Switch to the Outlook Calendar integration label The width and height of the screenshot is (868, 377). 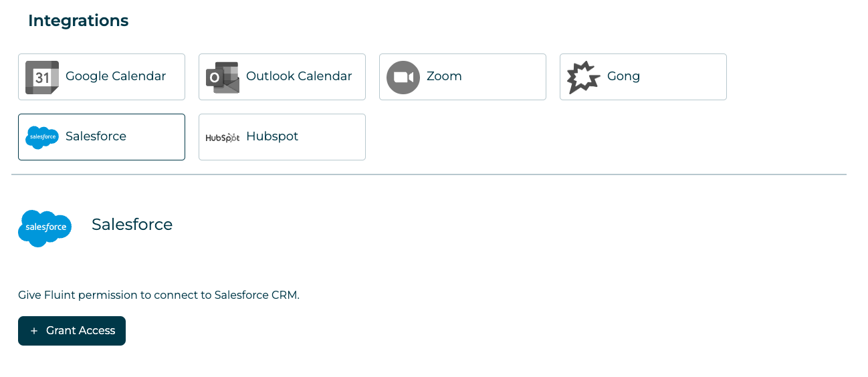click(x=299, y=76)
